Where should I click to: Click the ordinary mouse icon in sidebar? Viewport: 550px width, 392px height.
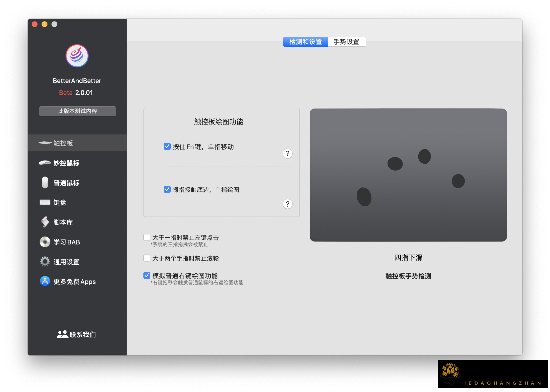(45, 182)
